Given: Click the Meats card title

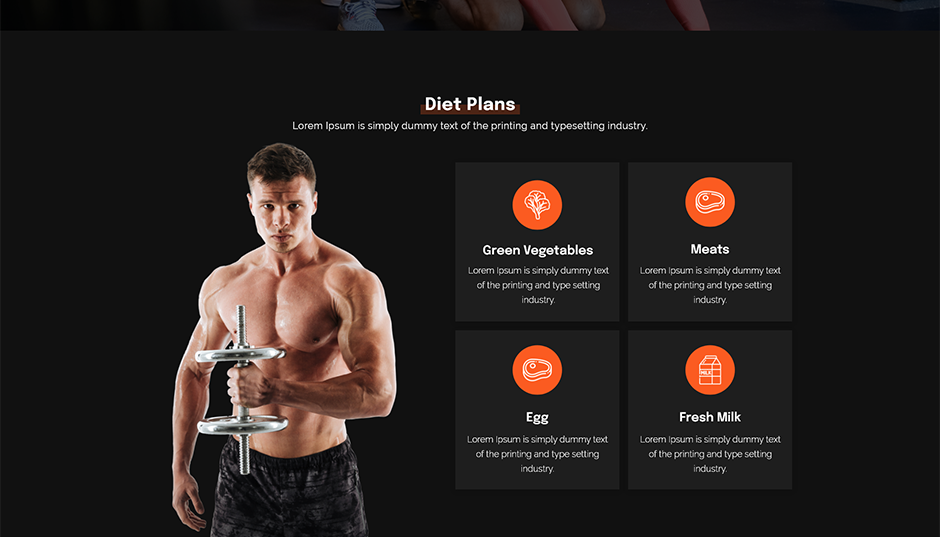Looking at the screenshot, I should 710,249.
